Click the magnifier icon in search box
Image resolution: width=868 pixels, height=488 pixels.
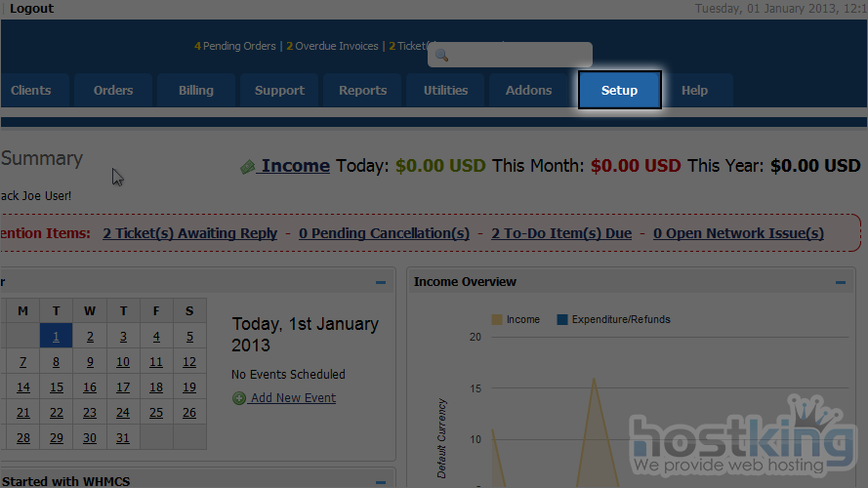[441, 56]
